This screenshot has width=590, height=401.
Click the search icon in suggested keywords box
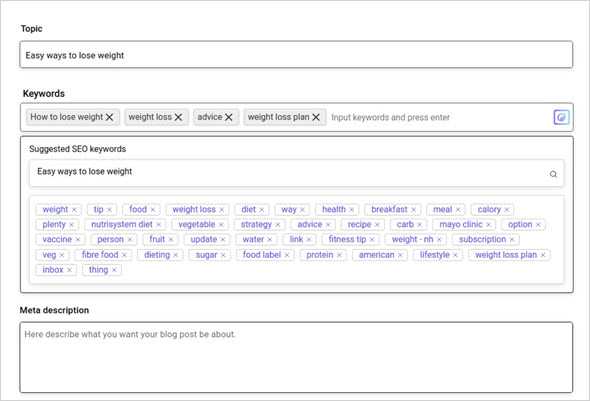tap(553, 174)
